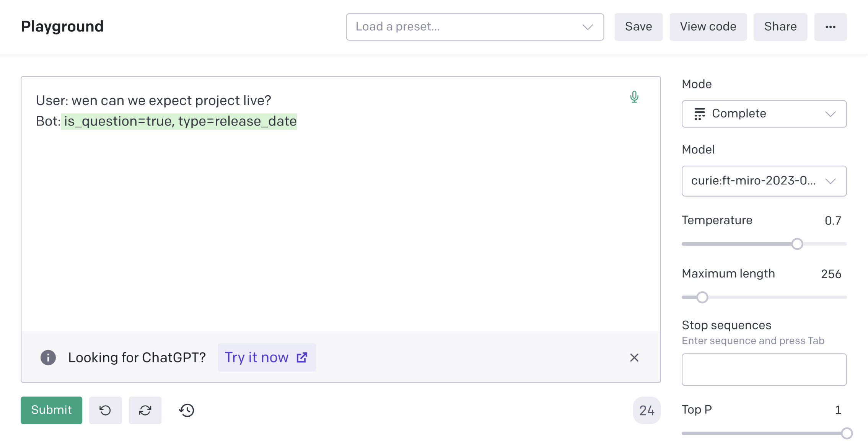Open the three-dots more options menu
Viewport: 868px width, 445px height.
[x=830, y=27]
